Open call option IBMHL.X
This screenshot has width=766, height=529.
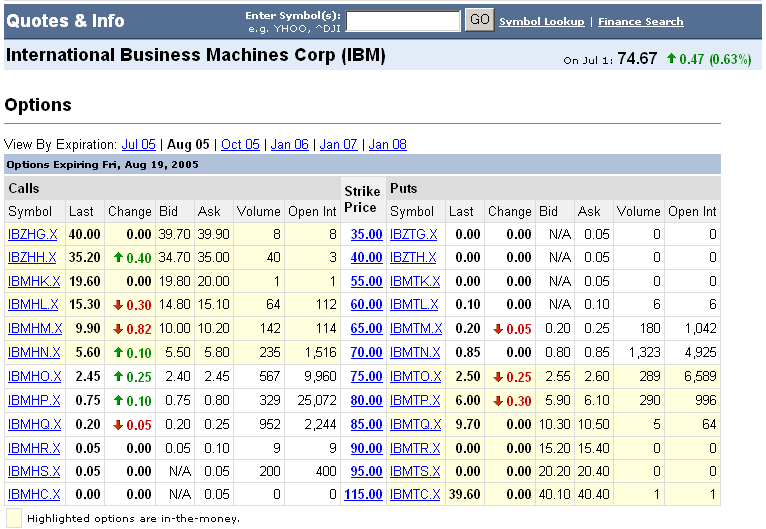click(x=33, y=304)
